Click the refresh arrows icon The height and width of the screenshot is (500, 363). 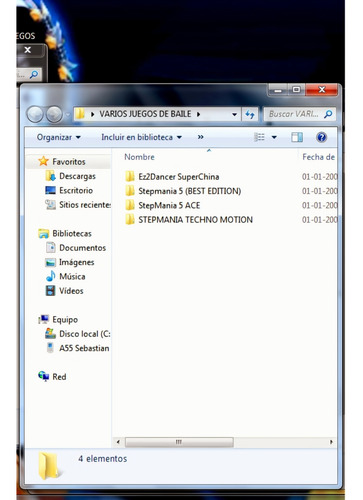coord(250,114)
